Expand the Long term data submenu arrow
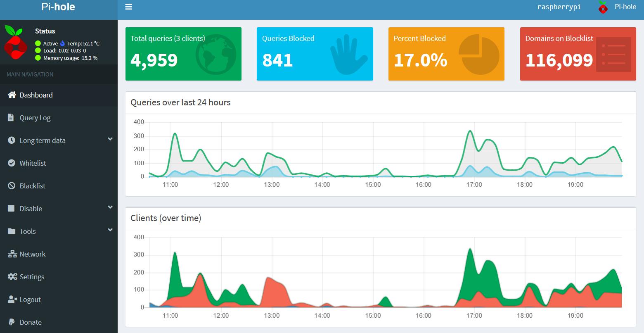This screenshot has width=644, height=333. (x=110, y=139)
